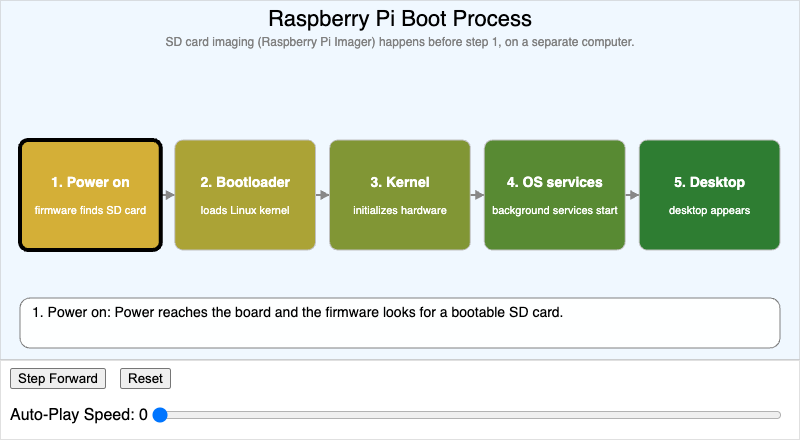Click the 'Raspberry Pi Boot Process' title
The width and height of the screenshot is (800, 442).
tap(400, 19)
